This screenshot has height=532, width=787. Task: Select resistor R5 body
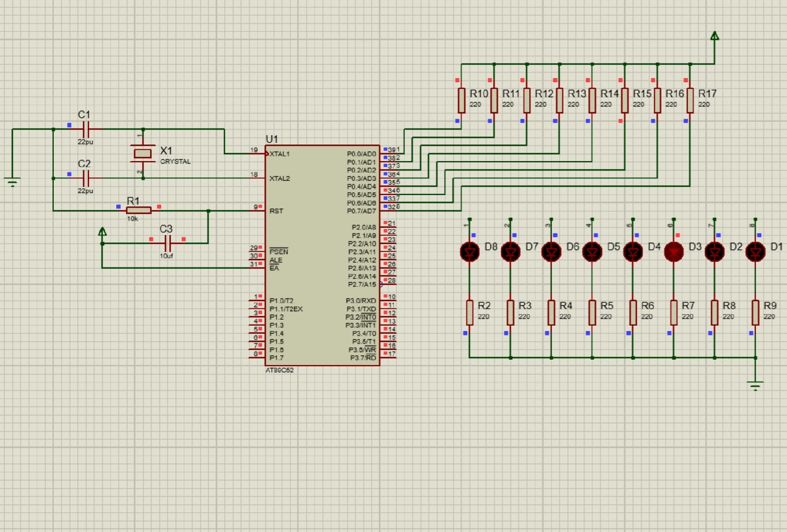coord(592,313)
